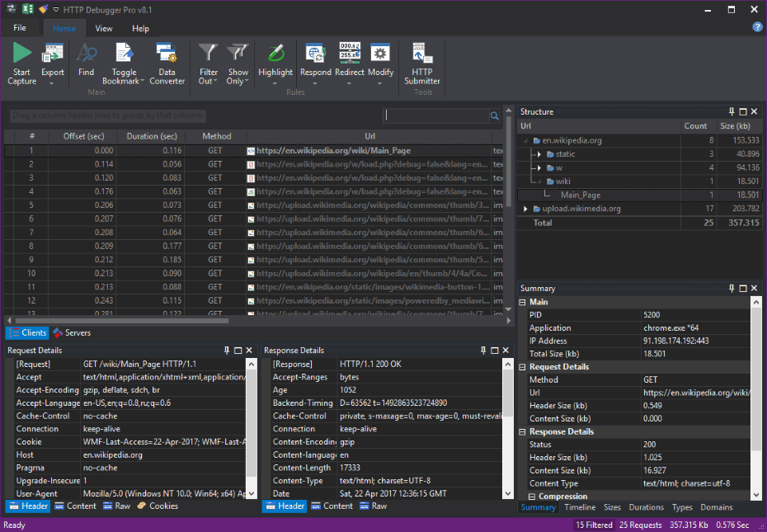Open the Sizes tab
767x532 pixels.
[612, 507]
